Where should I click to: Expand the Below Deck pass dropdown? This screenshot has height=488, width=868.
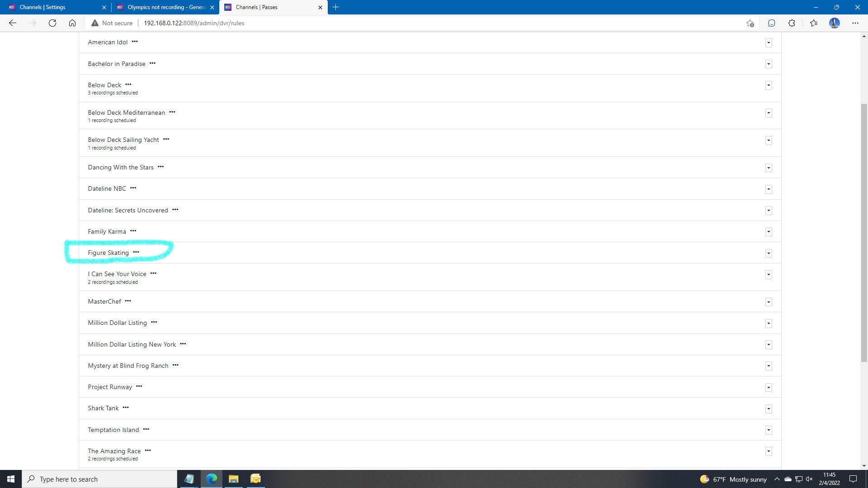tap(769, 85)
